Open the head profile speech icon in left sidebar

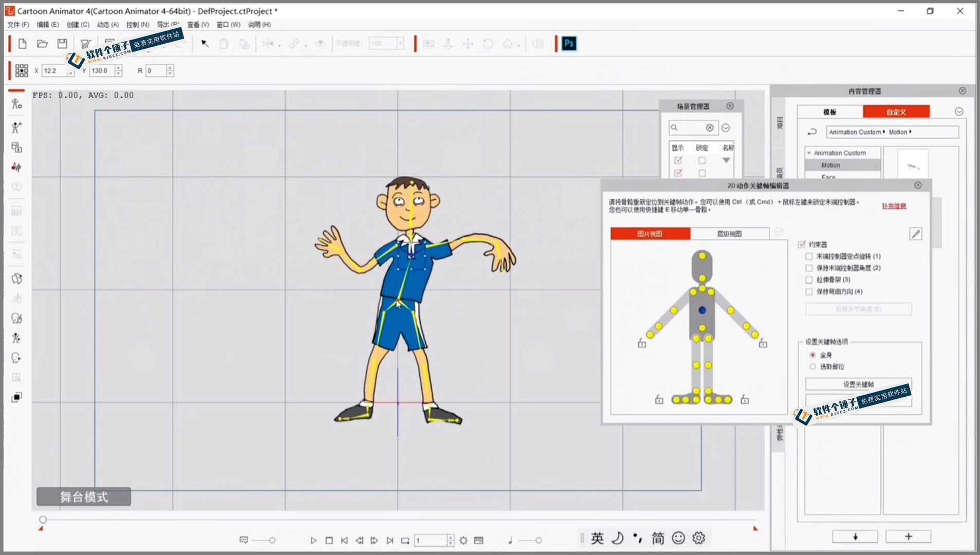(x=16, y=358)
